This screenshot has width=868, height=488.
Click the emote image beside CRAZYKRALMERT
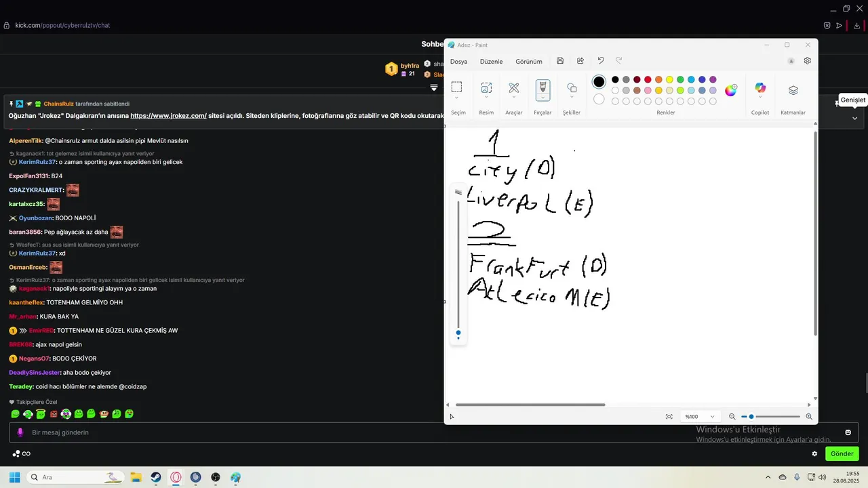coord(73,190)
